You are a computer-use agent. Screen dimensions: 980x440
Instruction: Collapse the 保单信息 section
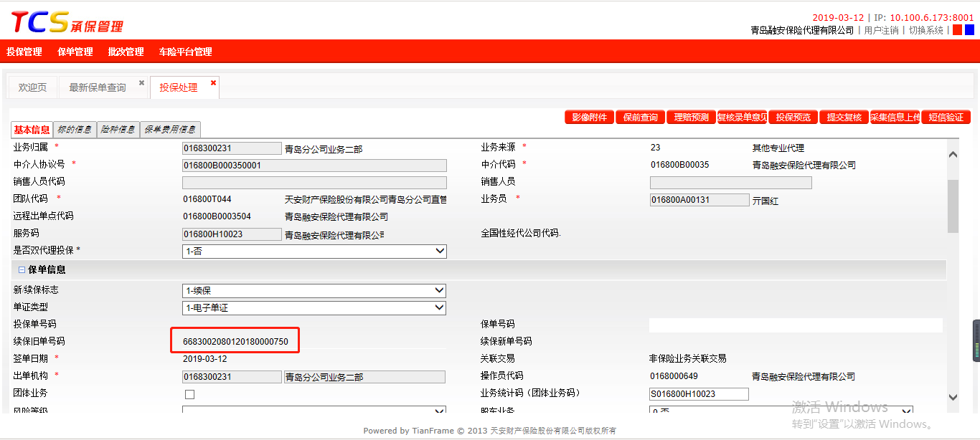(22, 270)
